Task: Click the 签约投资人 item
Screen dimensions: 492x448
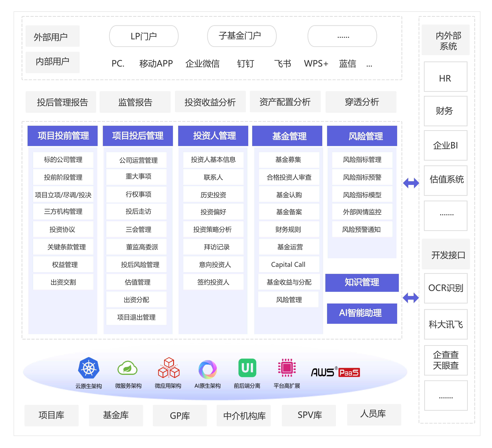Action: click(213, 282)
